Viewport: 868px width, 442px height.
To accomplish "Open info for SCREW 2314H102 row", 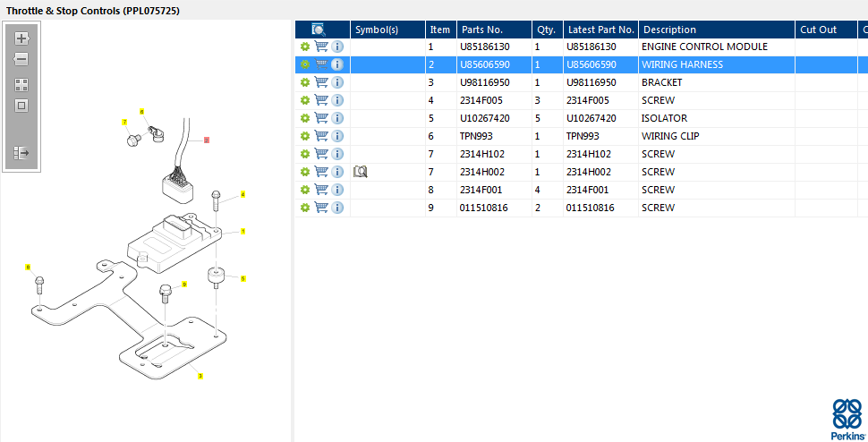I will pyautogui.click(x=337, y=154).
